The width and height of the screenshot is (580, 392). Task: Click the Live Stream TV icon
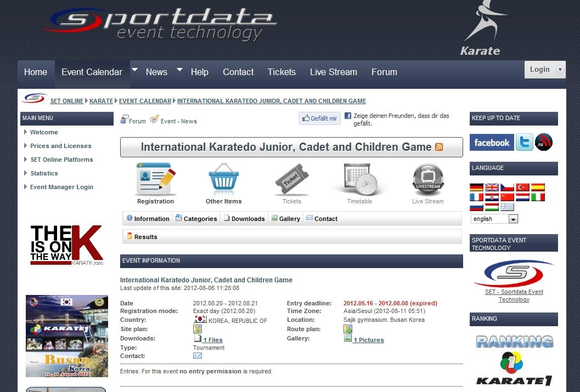click(428, 179)
